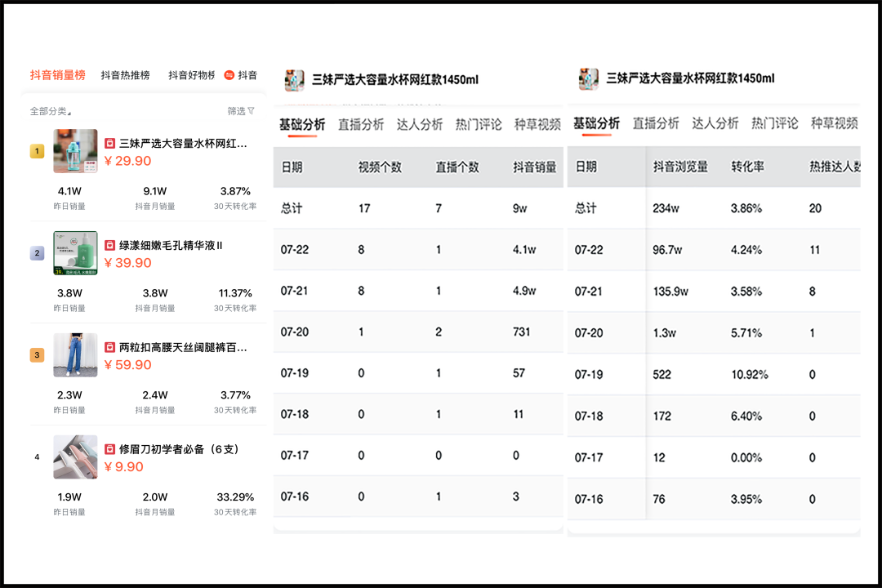Viewport: 882px width, 588px height.
Task: Select 种草视频 tab in middle panel
Action: coord(537,124)
